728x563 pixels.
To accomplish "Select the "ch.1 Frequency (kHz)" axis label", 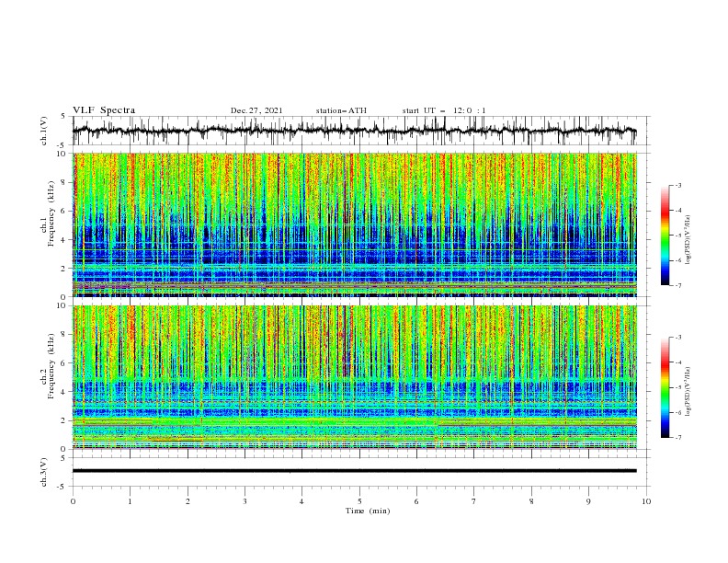I will pyautogui.click(x=47, y=213).
